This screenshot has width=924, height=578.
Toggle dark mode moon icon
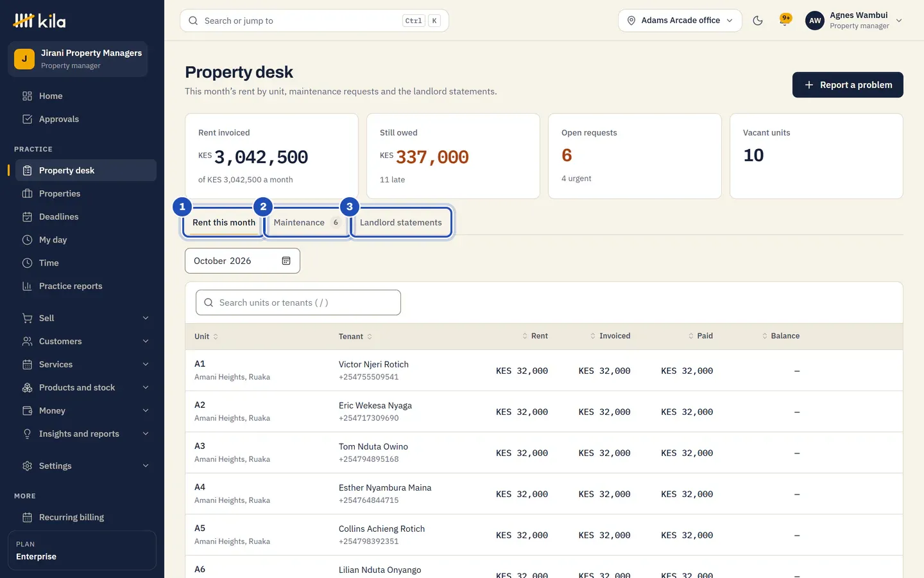758,21
